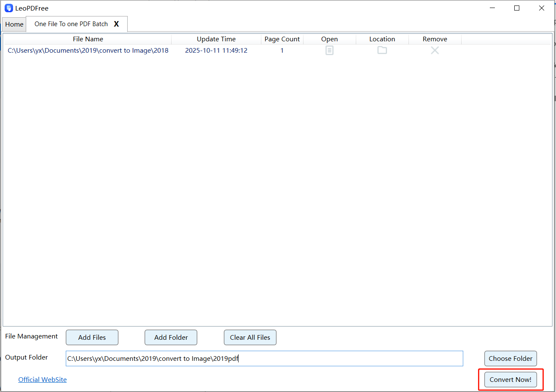Maximize the LeoPDFree window

517,8
